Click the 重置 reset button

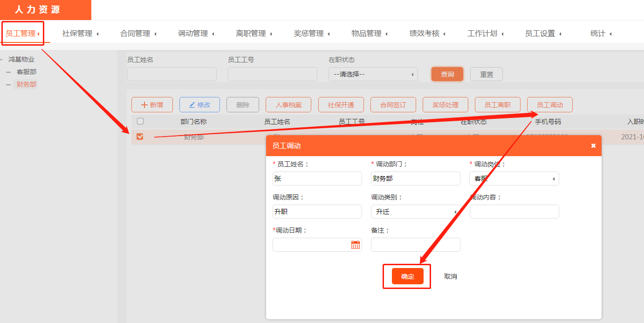coord(486,74)
